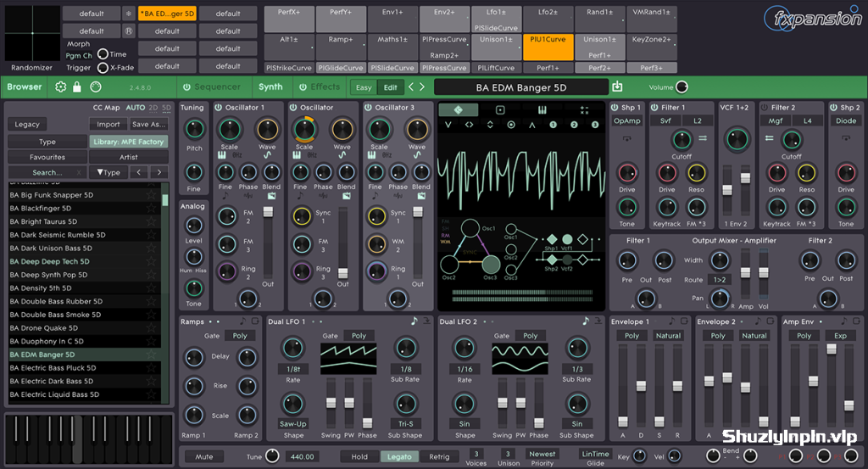Click the number 3 circle in the visualizer
Viewport: 868px width, 469px height.
tap(595, 125)
